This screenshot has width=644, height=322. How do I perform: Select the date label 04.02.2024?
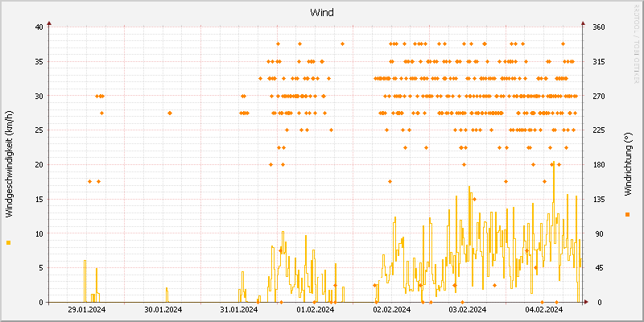544,310
